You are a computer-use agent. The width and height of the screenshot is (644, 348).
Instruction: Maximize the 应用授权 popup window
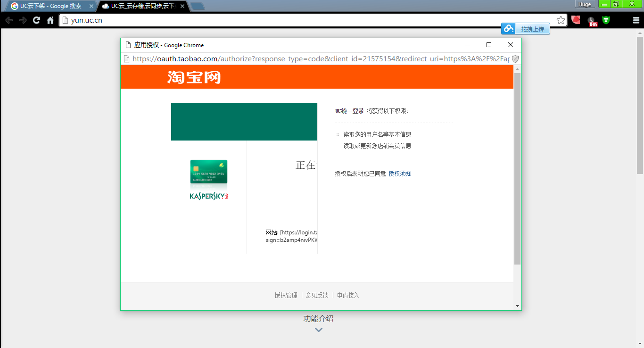[489, 45]
